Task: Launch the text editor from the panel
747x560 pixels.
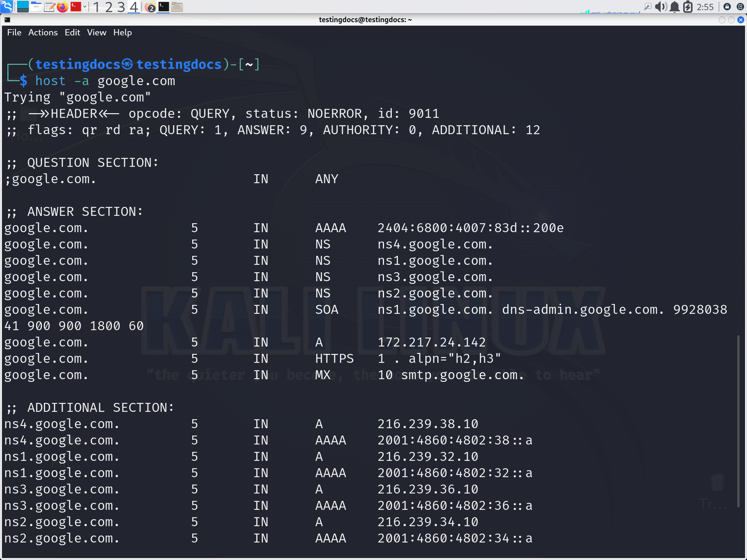Action: (x=49, y=7)
